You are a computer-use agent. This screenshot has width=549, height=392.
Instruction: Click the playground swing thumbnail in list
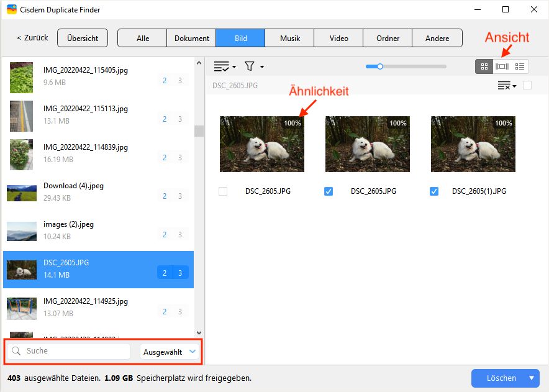[x=22, y=309]
